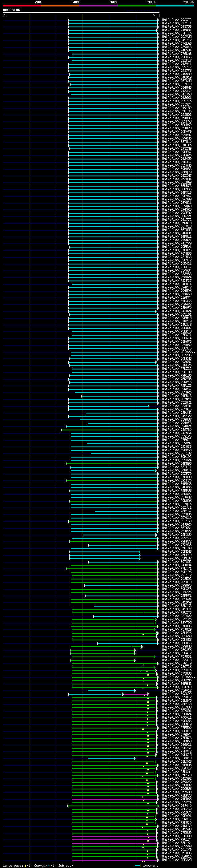Image resolution: width=197 pixels, height=868 pixels.
Task: Select the label UniRef100_A6YGE5
Action: [177, 409]
